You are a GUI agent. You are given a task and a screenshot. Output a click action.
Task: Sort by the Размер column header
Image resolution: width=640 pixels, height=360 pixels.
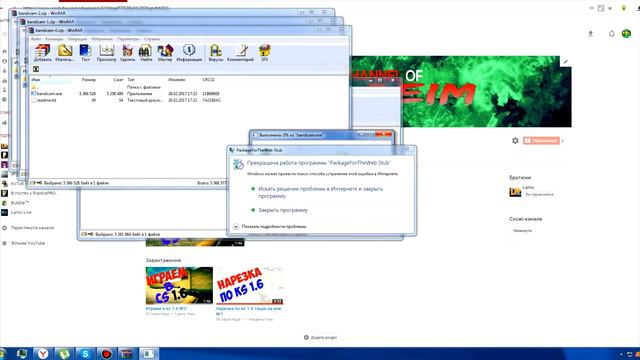click(89, 80)
